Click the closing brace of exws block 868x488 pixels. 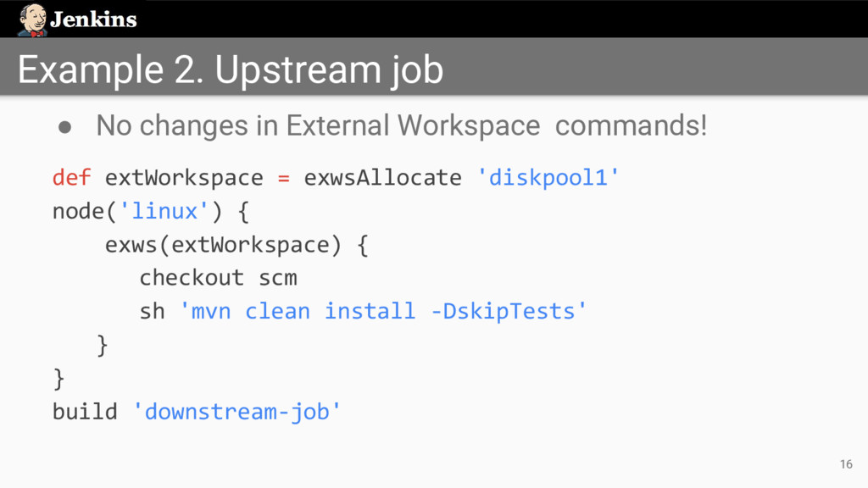103,345
